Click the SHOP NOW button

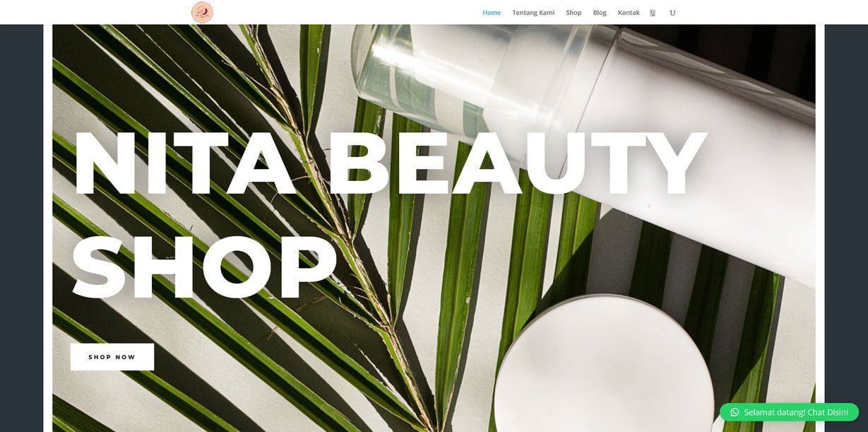[112, 357]
